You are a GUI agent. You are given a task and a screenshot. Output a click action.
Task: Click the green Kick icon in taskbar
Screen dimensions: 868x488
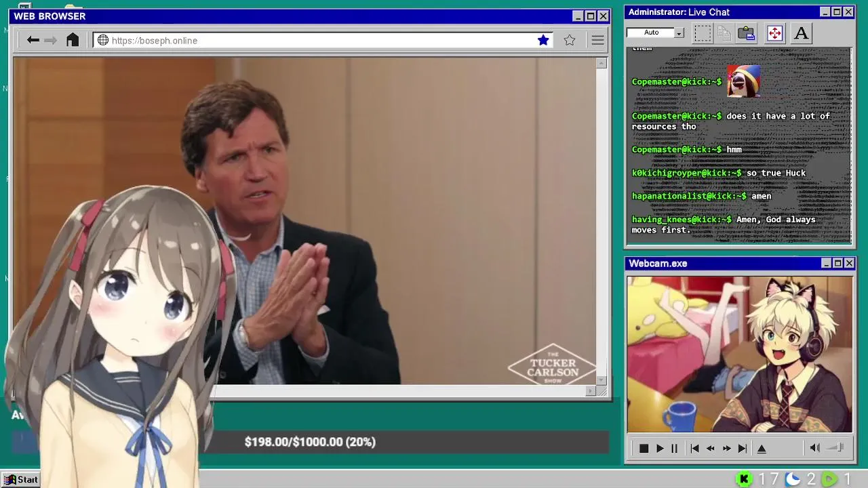[x=744, y=480]
